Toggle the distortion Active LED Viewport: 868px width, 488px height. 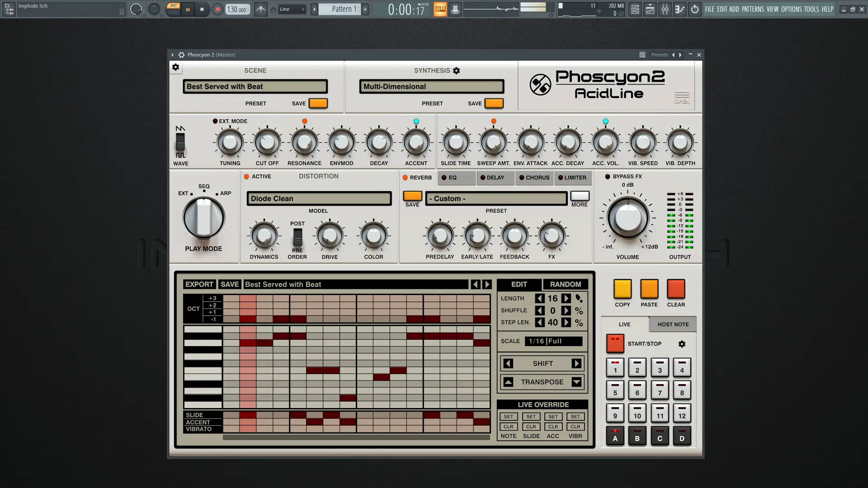246,177
